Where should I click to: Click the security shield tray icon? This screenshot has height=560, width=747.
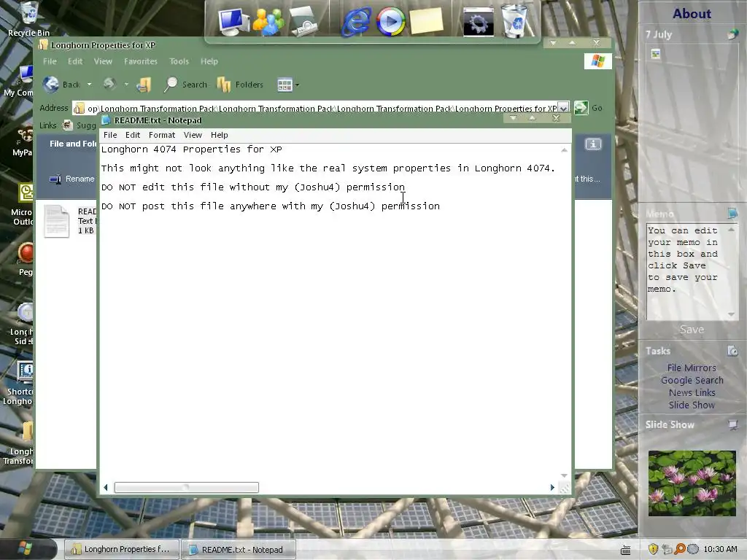click(x=653, y=549)
